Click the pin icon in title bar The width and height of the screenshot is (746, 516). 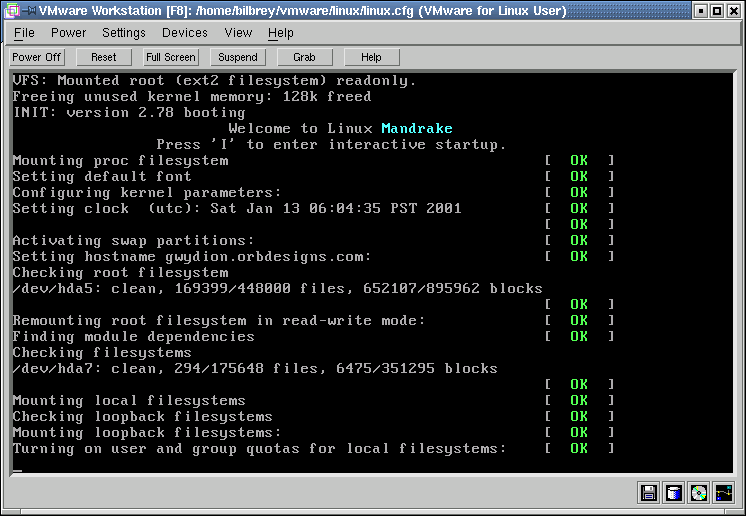click(x=29, y=11)
